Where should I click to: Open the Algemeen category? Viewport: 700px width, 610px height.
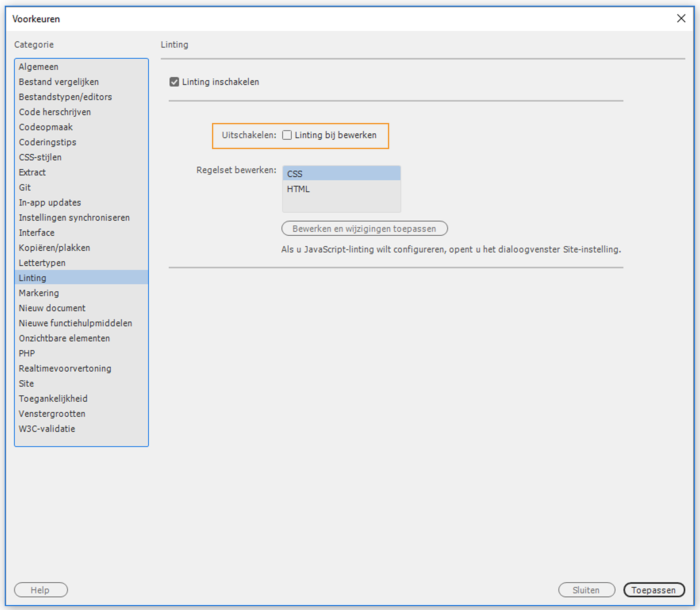pos(39,67)
